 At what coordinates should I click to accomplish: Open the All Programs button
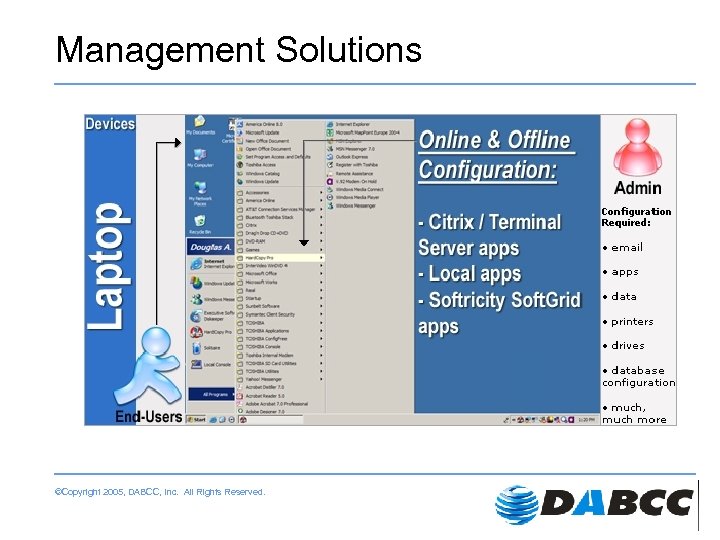[212, 394]
